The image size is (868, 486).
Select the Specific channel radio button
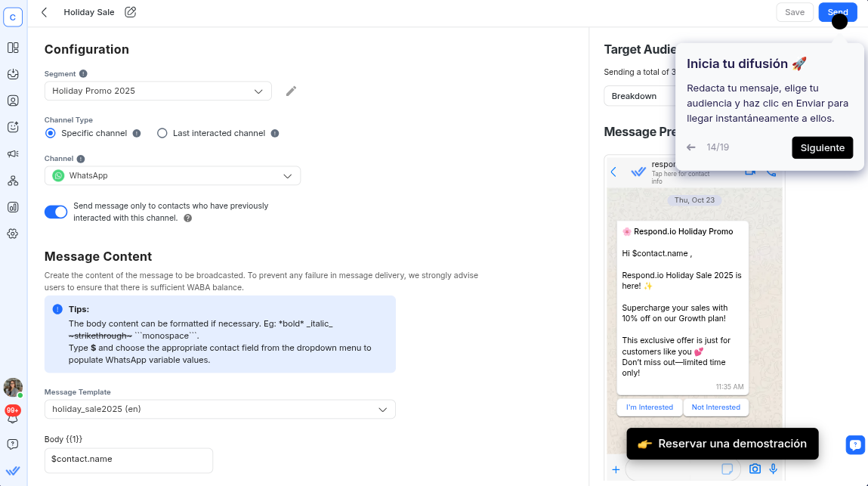51,133
